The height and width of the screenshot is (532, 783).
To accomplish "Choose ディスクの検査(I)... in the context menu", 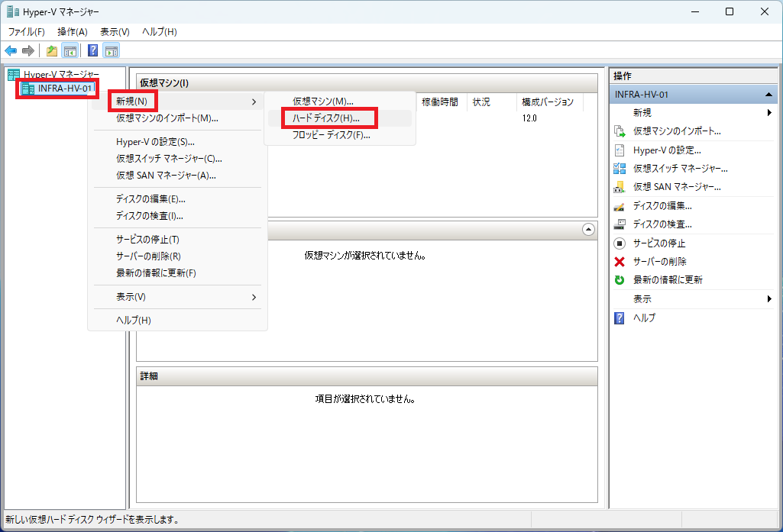I will click(x=178, y=216).
